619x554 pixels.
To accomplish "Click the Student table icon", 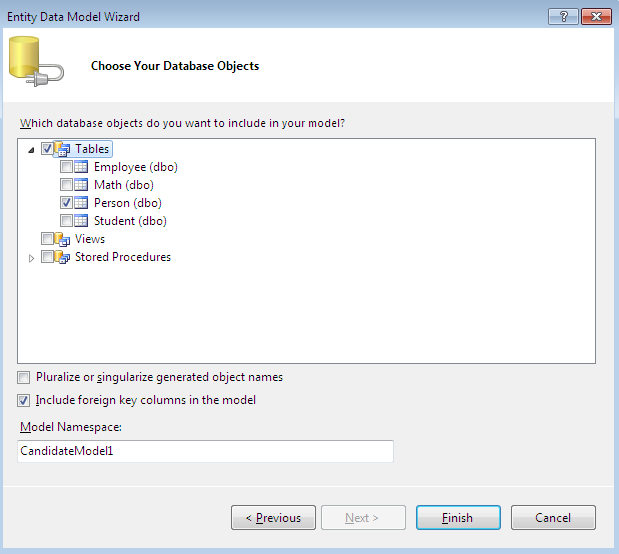I will coord(81,221).
